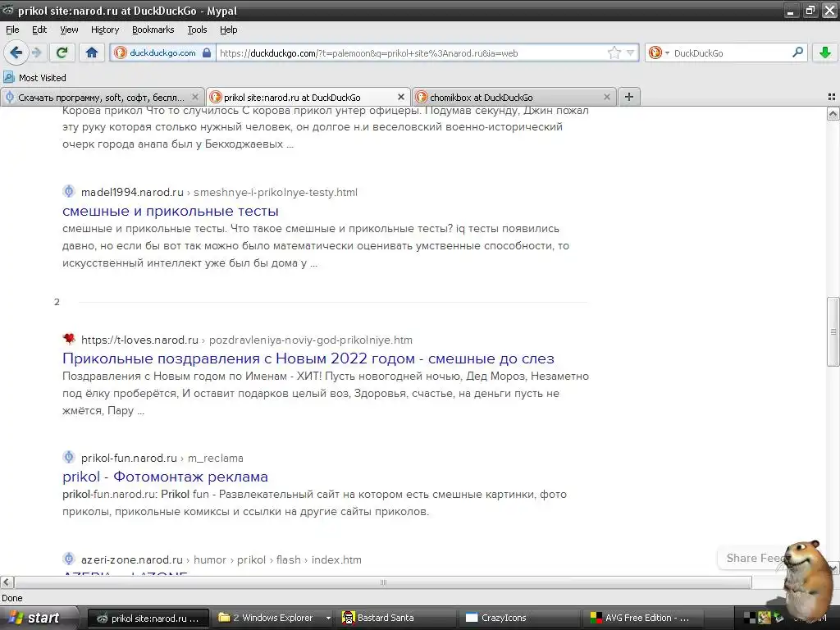The height and width of the screenshot is (630, 840).
Task: Go back with the Back arrow button
Action: click(16, 52)
